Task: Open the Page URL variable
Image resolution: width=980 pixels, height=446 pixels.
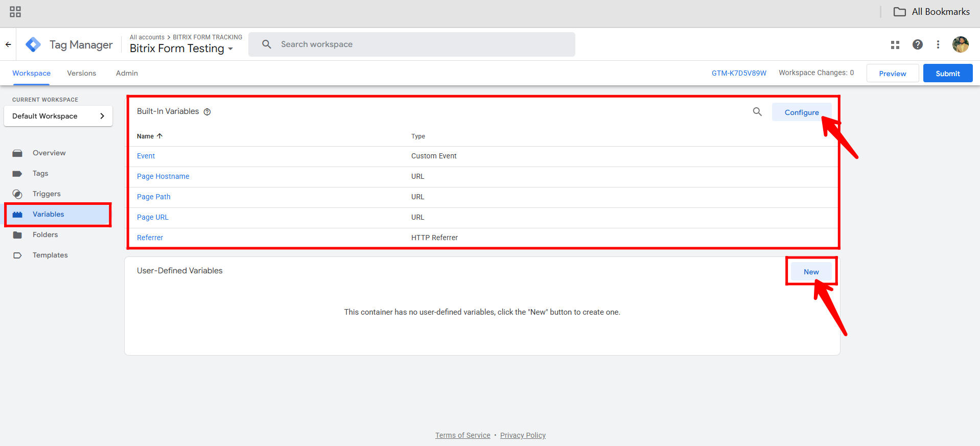Action: click(152, 217)
